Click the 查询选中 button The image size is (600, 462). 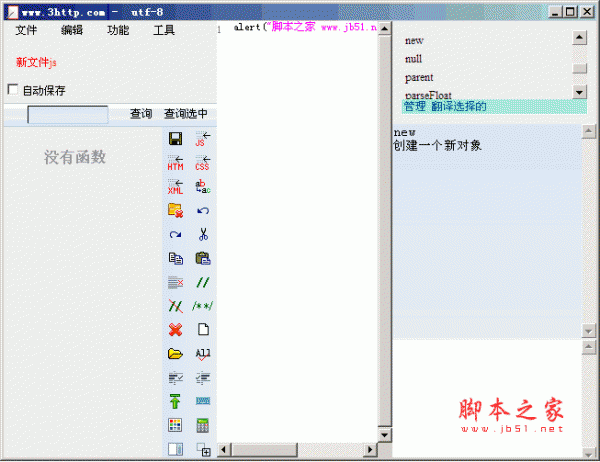pyautogui.click(x=186, y=113)
